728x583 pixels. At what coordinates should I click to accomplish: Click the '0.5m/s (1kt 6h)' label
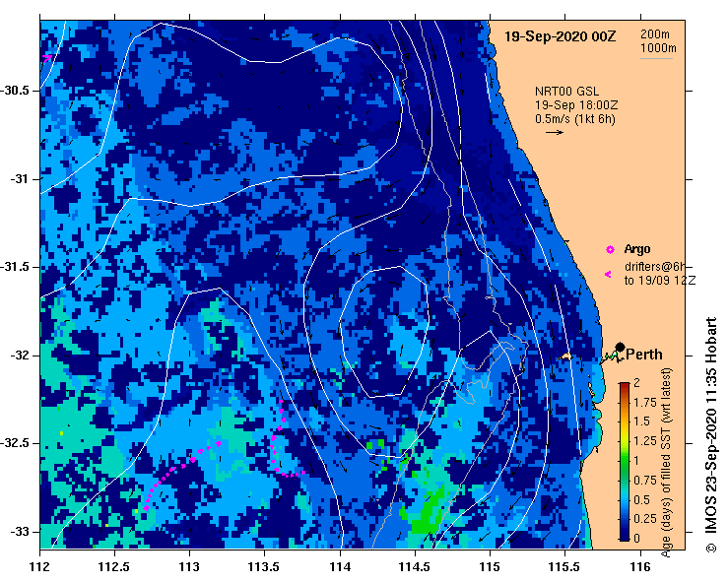pyautogui.click(x=575, y=119)
